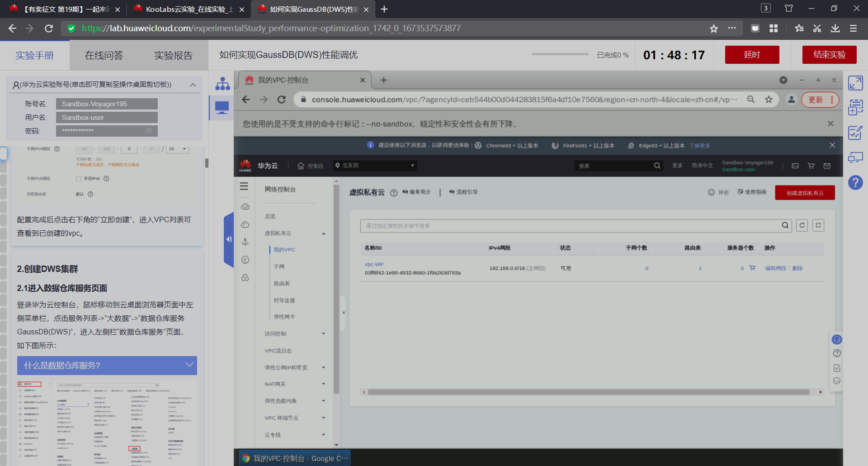Viewport: 868px width, 466px height.
Task: Click the horizontal scrollbar under the VPC table
Action: (589, 392)
